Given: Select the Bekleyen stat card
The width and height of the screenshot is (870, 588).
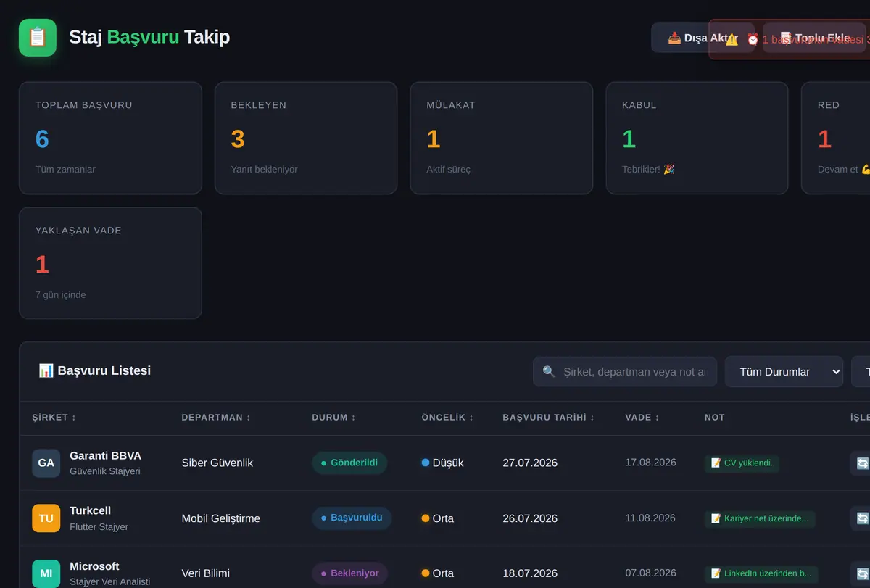Looking at the screenshot, I should [306, 138].
